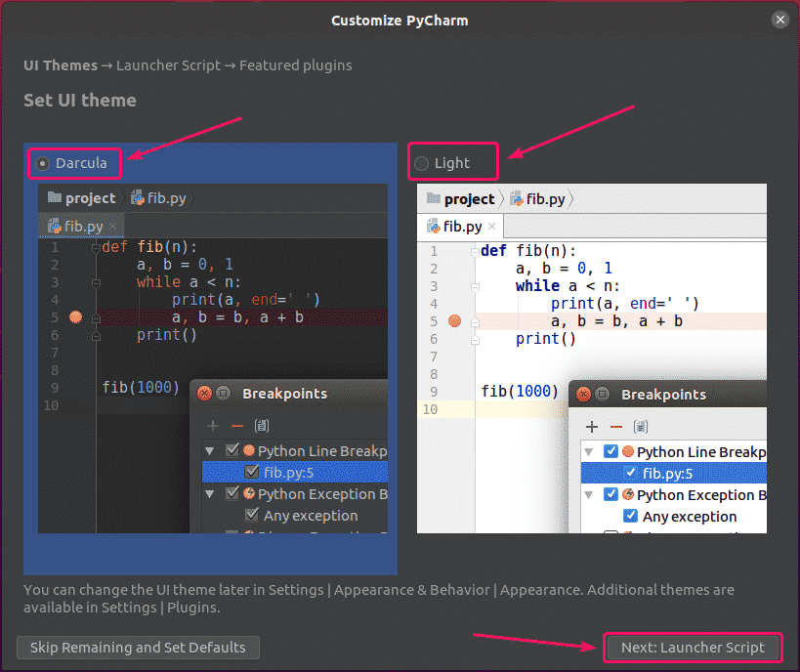Toggle Python Line Breakpoint checkbox in Darcula preview
800x672 pixels.
tap(232, 450)
